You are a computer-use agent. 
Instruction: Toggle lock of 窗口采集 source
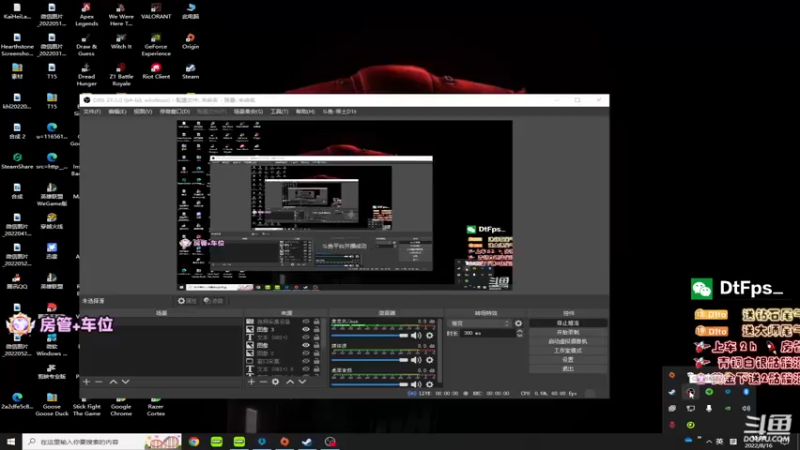pos(317,361)
